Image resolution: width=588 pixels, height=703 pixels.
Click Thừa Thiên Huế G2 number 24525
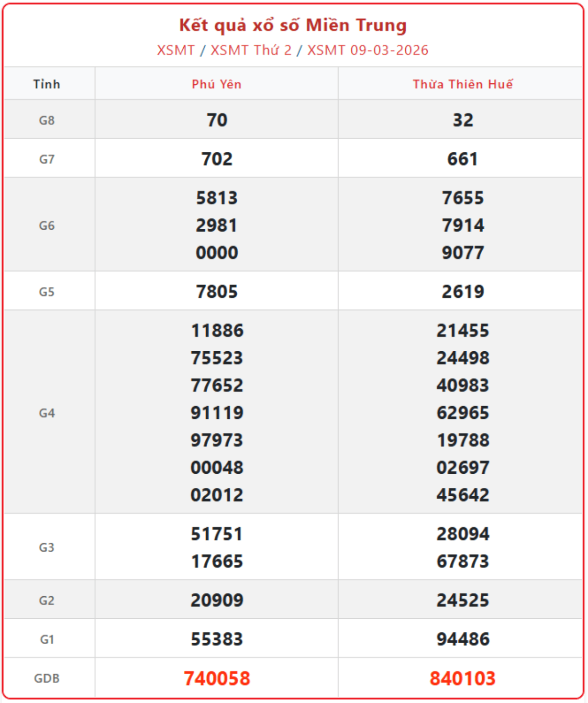coord(463,601)
